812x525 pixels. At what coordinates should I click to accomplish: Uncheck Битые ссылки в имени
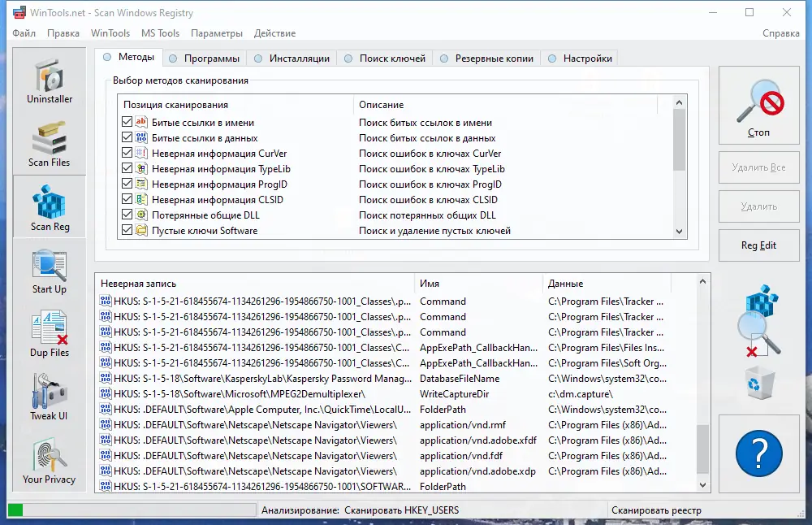tap(127, 122)
